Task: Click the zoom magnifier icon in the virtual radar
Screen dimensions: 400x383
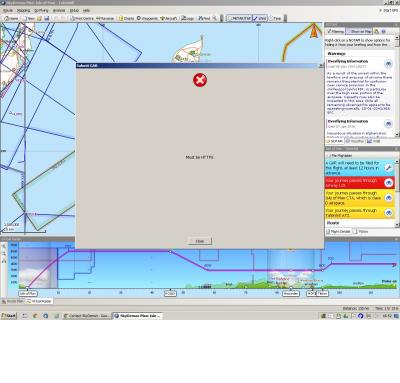Action: 4,246
